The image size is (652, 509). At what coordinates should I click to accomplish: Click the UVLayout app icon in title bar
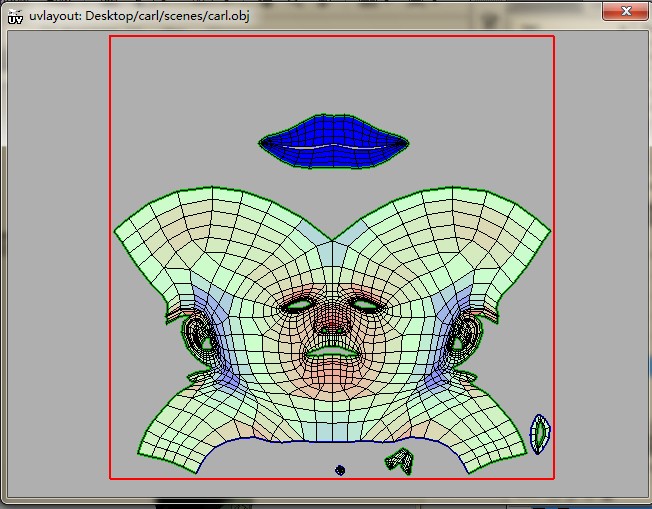coord(15,17)
